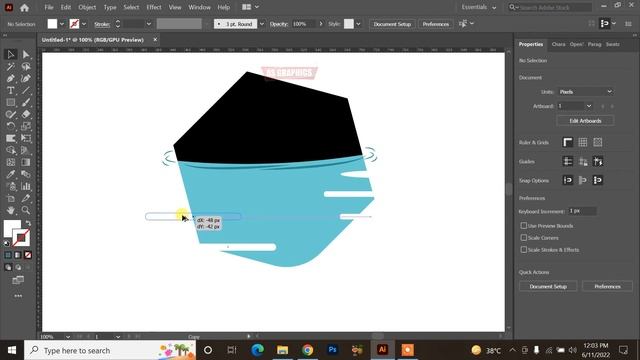Click the control bar fill swatch

52,24
